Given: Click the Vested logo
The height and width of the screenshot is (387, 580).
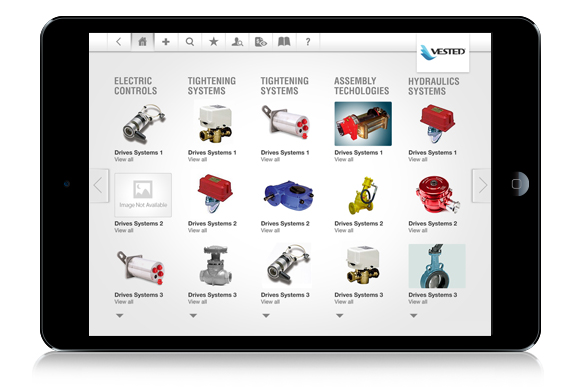Looking at the screenshot, I should click(443, 52).
